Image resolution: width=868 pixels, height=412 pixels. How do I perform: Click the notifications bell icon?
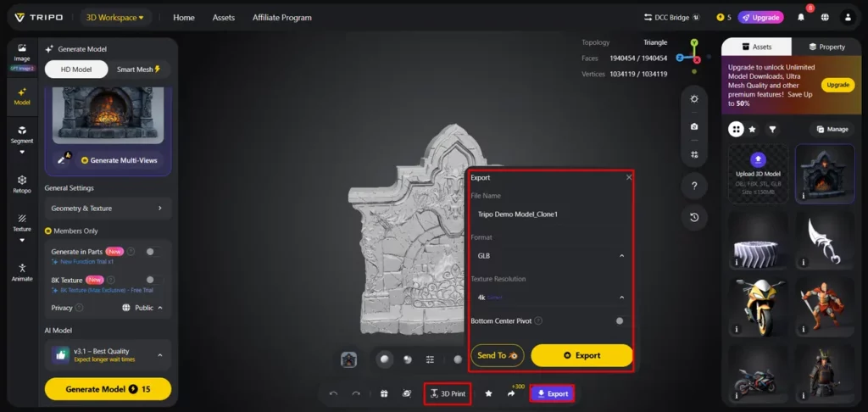pyautogui.click(x=801, y=17)
